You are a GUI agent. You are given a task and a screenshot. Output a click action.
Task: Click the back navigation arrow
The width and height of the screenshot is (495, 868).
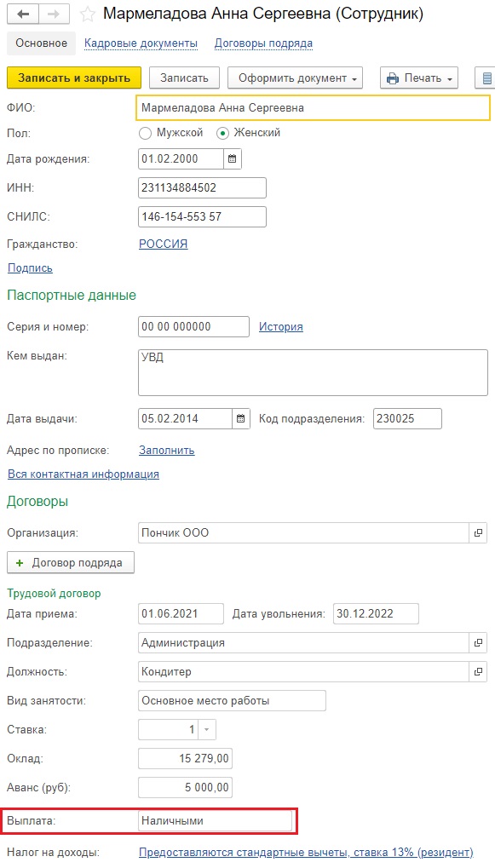pyautogui.click(x=27, y=14)
